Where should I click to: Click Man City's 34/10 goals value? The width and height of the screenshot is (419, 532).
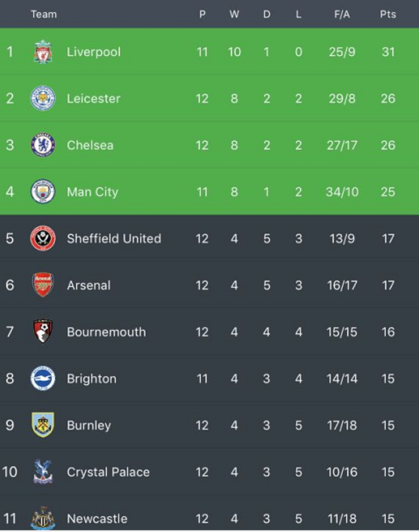[342, 192]
